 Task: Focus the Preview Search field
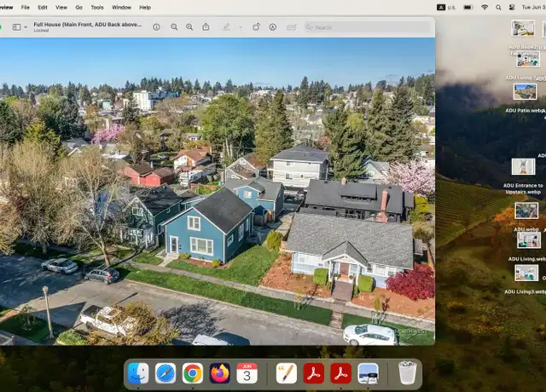(368, 27)
